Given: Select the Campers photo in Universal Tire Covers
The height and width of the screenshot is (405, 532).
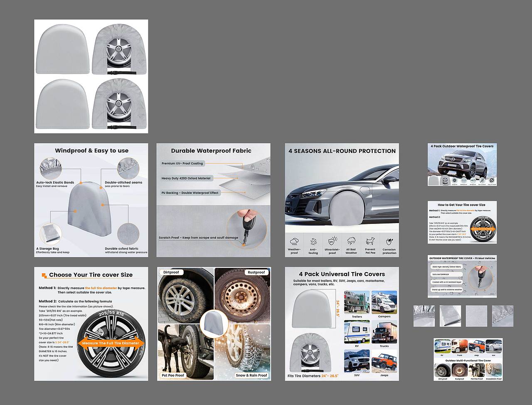Looking at the screenshot, I should [384, 302].
